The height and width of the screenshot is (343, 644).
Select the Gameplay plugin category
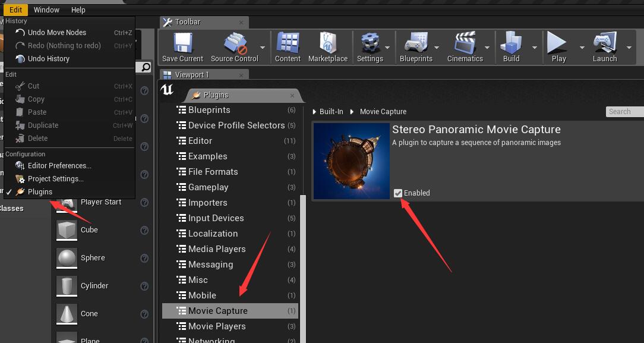230,187
